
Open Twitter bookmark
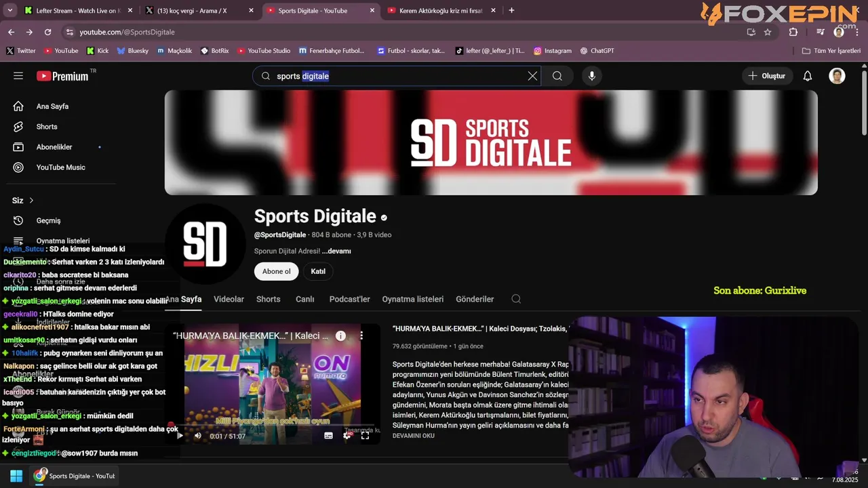click(x=21, y=51)
